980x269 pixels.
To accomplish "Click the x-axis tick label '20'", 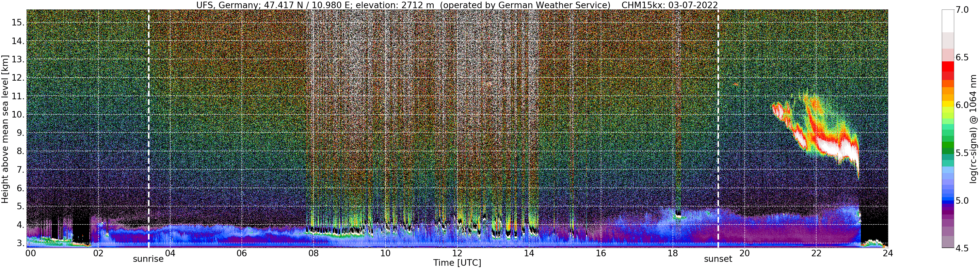I will (744, 253).
